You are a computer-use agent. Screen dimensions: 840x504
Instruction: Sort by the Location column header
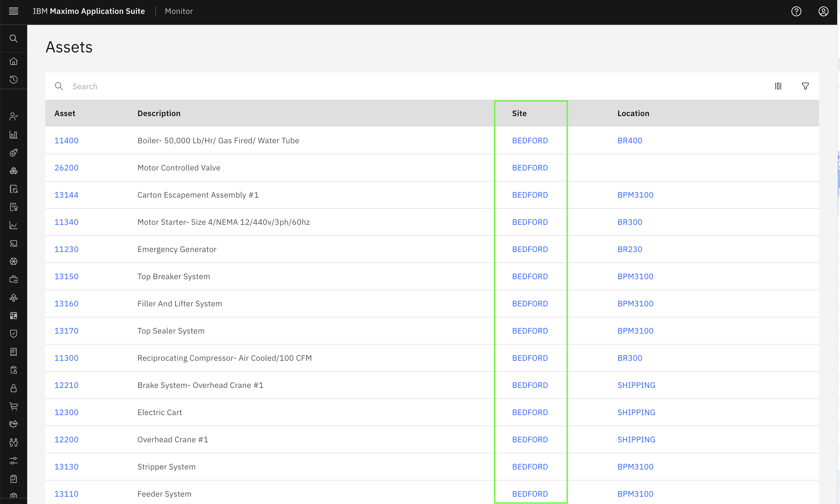(x=633, y=114)
